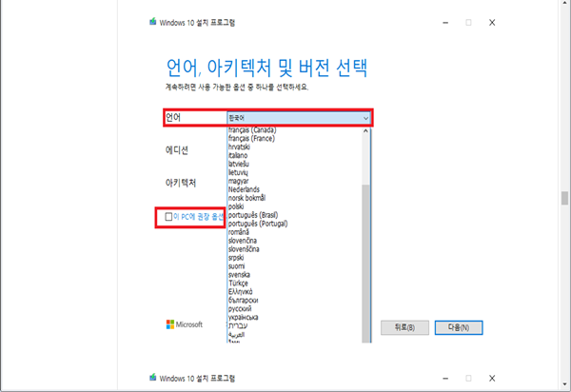The width and height of the screenshot is (571, 392).
Task: Click the page scroll-down arrow at bottom right
Action: point(564,384)
